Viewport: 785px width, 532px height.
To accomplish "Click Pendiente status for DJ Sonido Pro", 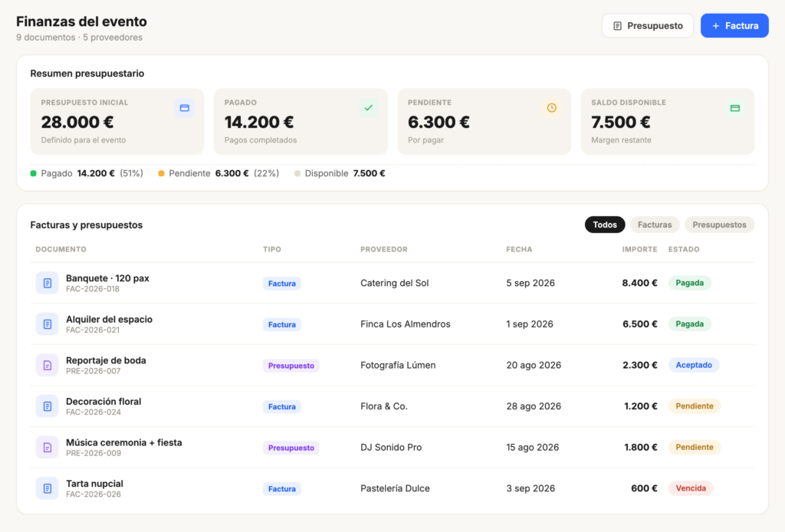I will pyautogui.click(x=695, y=447).
